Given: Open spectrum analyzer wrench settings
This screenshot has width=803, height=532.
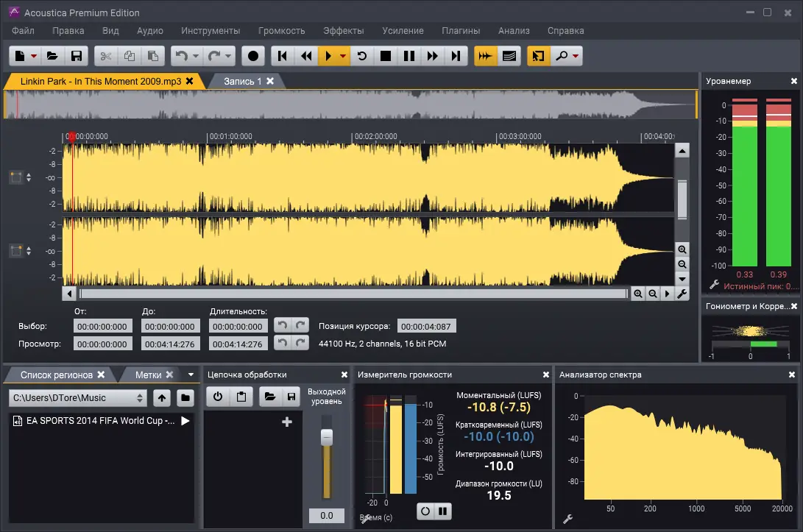Looking at the screenshot, I should pyautogui.click(x=567, y=519).
